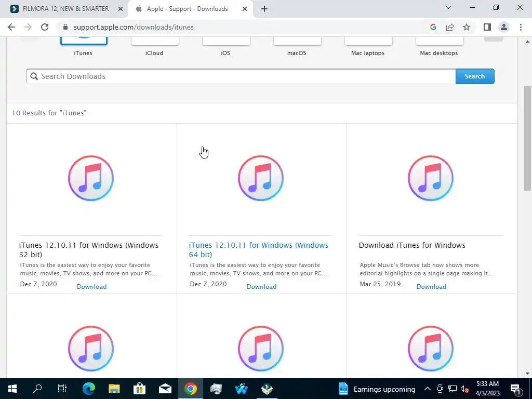Reload the Apple downloads page
The width and height of the screenshot is (532, 399).
click(45, 27)
